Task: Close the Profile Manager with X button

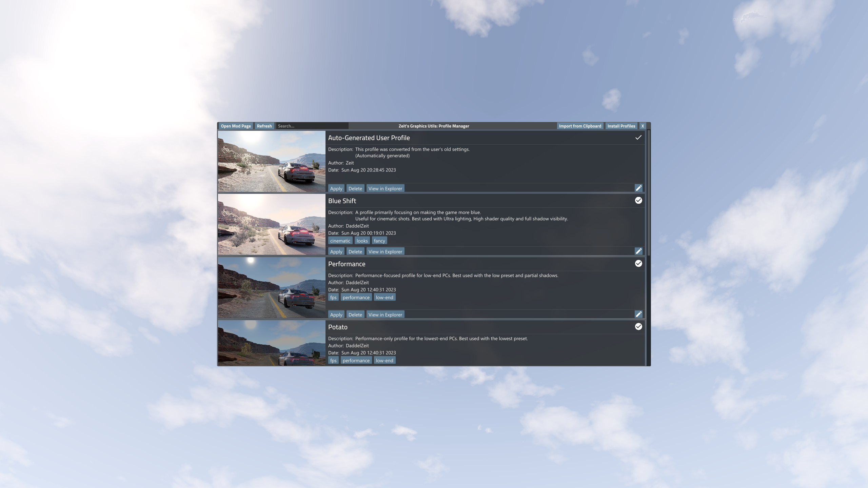Action: 643,126
